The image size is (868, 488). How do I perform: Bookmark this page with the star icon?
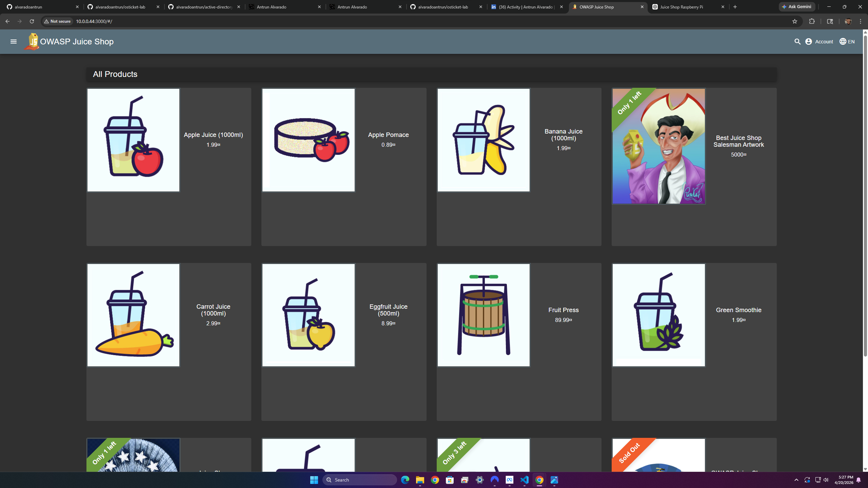click(x=795, y=21)
